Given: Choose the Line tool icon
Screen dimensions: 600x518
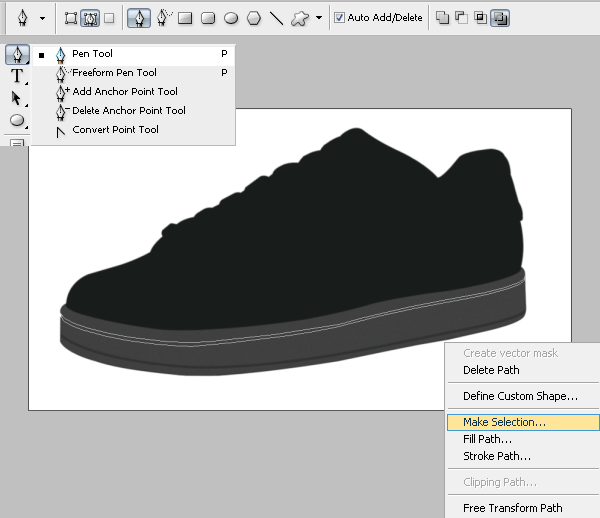Looking at the screenshot, I should pyautogui.click(x=276, y=18).
